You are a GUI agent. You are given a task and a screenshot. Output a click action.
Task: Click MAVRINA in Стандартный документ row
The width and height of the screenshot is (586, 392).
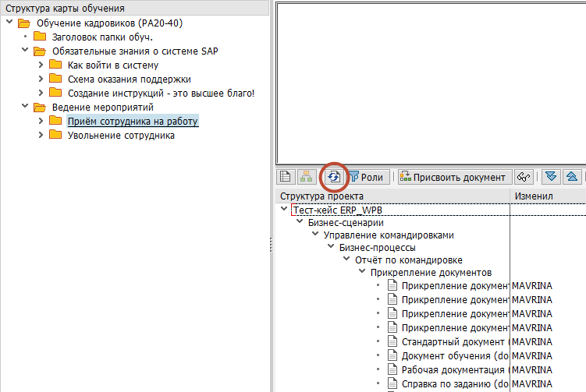pyautogui.click(x=532, y=341)
